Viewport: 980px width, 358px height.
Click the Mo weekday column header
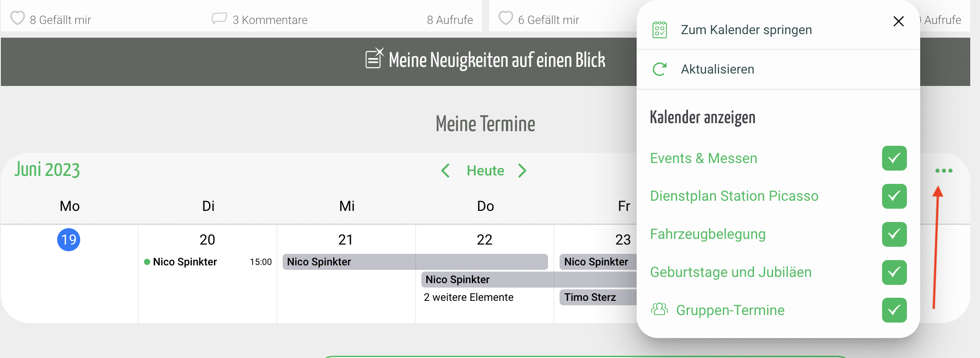point(70,206)
